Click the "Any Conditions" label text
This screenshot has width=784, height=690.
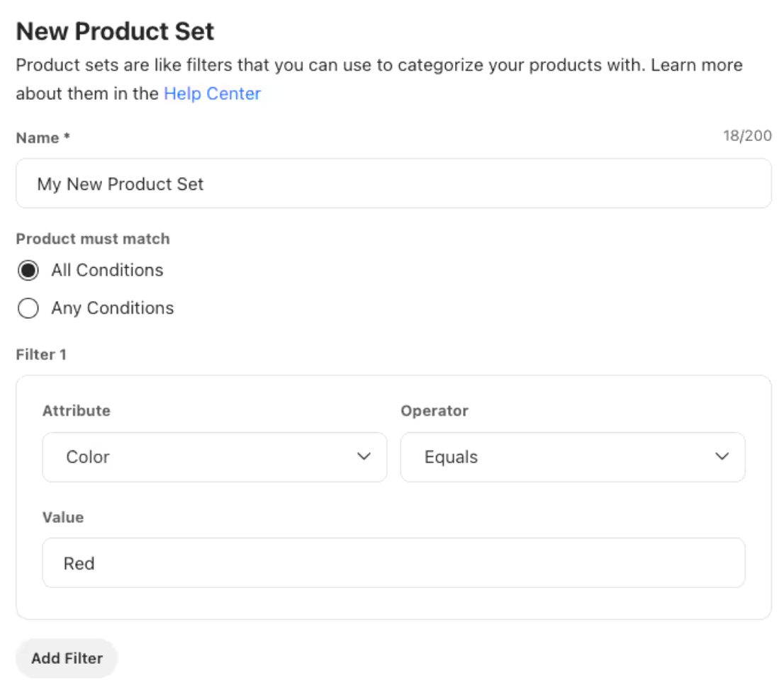(x=112, y=309)
